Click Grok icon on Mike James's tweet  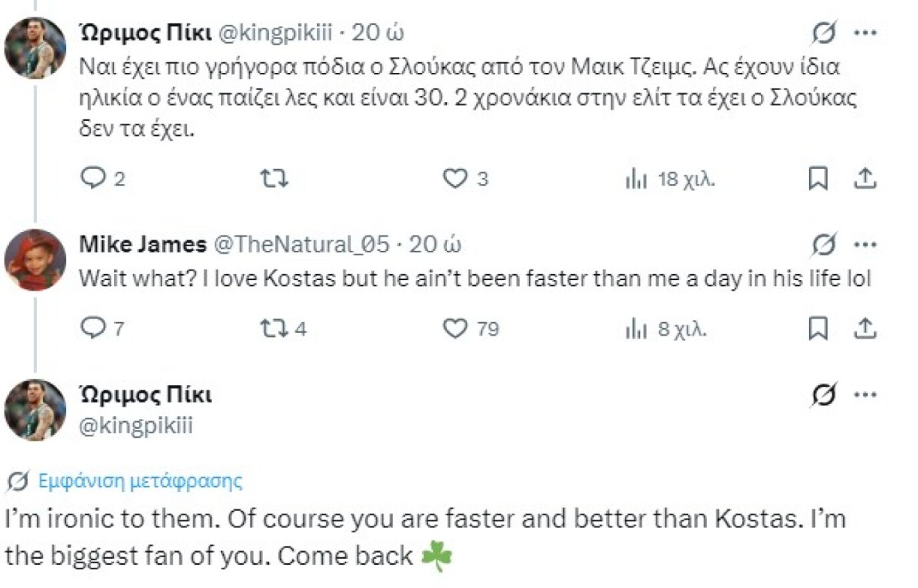824,244
